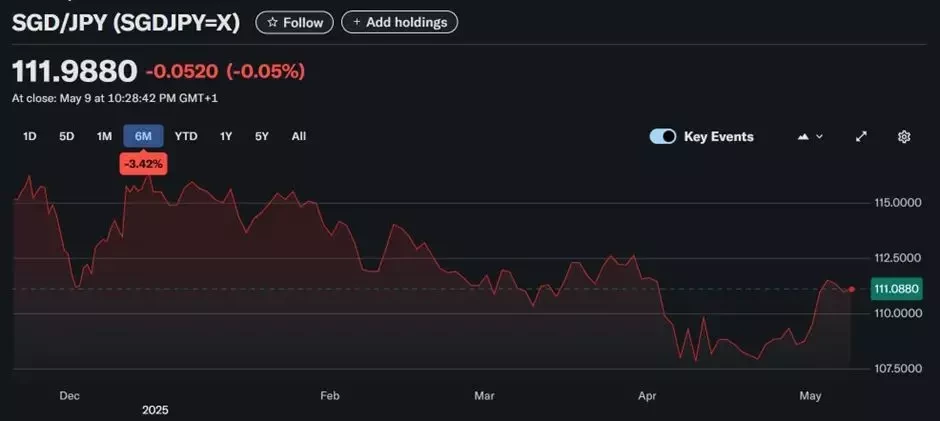Click the star icon in Follow button
Screen dimensions: 940x421
click(273, 22)
